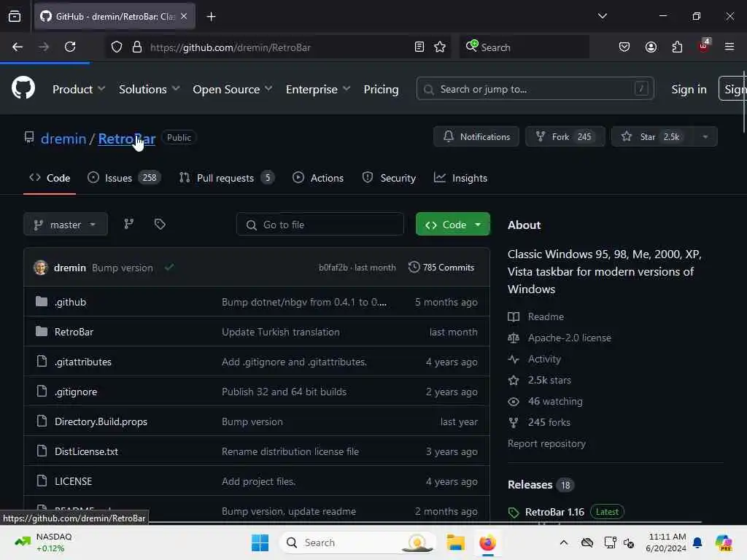
Task: Open the Pricing page
Action: click(x=381, y=89)
